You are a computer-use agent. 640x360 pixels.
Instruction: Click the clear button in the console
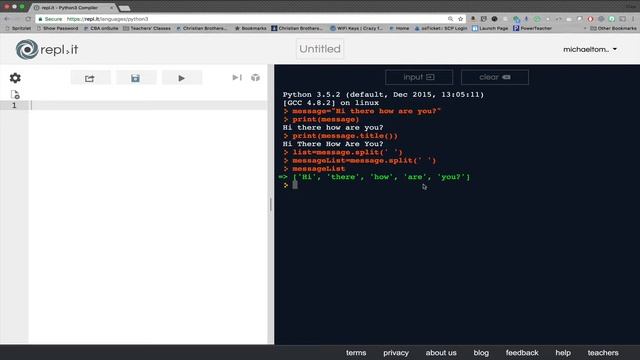495,77
